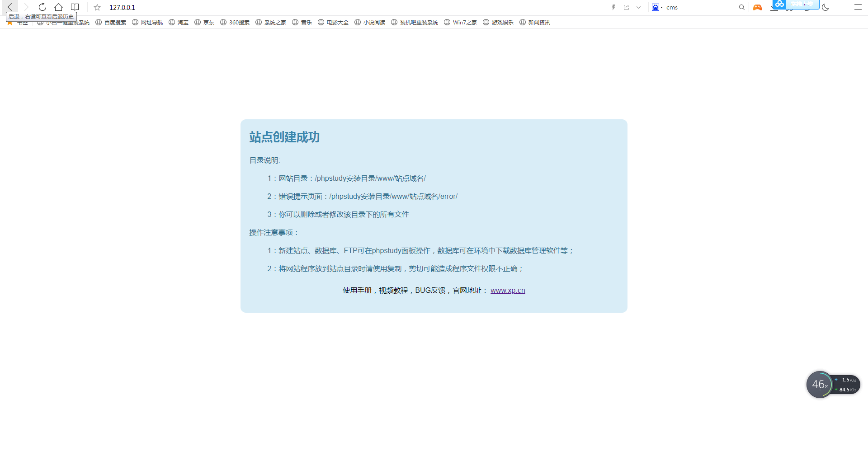Toggle night mode with the moon icon
The width and height of the screenshot is (868, 451).
pos(826,7)
